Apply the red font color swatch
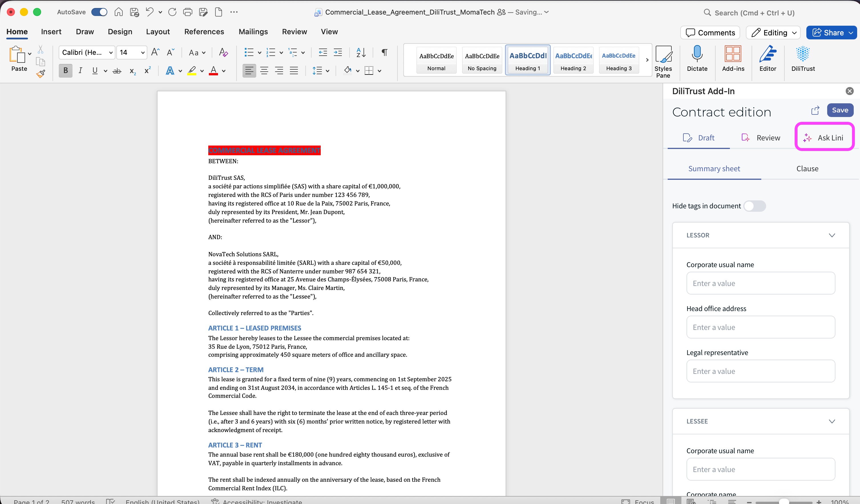The image size is (860, 504). (213, 71)
